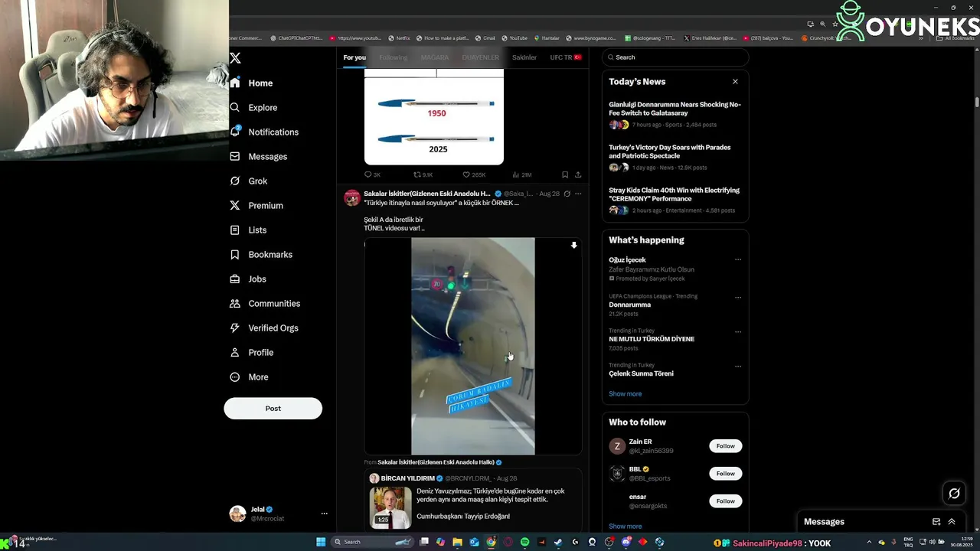Click the Grok icon on the Sakalar İskitler post
This screenshot has height=551, width=980.
[567, 194]
